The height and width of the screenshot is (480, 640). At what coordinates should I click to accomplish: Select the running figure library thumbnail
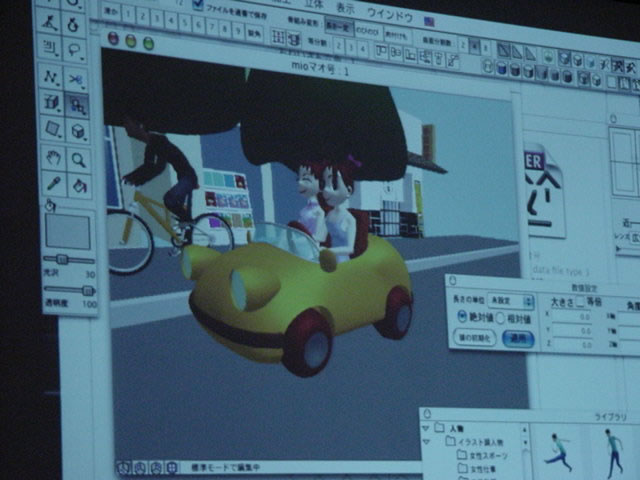pos(558,452)
